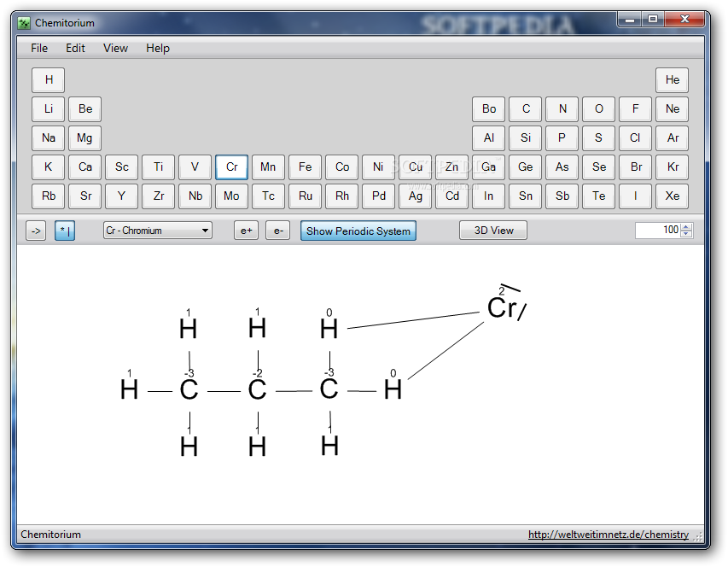This screenshot has height=567, width=728.
Task: Open the Edit menu
Action: point(75,49)
